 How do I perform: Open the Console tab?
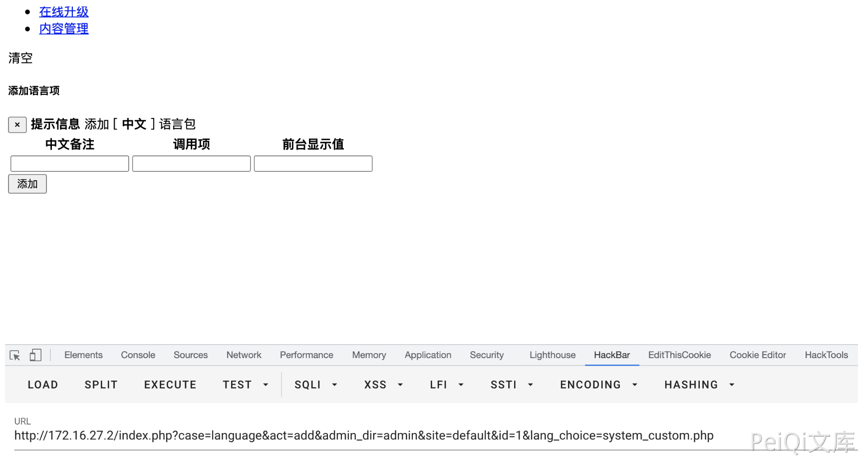[138, 355]
